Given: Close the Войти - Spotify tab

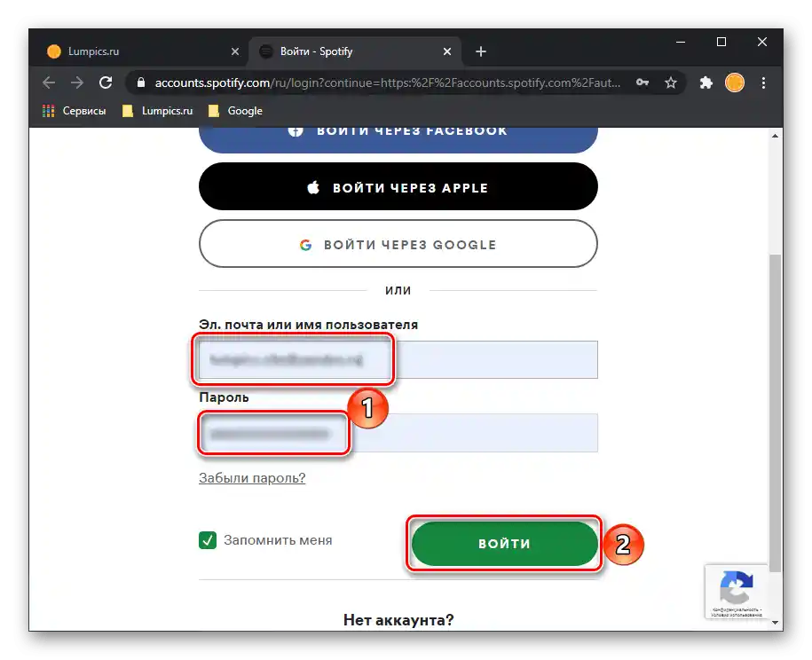Looking at the screenshot, I should pos(447,51).
